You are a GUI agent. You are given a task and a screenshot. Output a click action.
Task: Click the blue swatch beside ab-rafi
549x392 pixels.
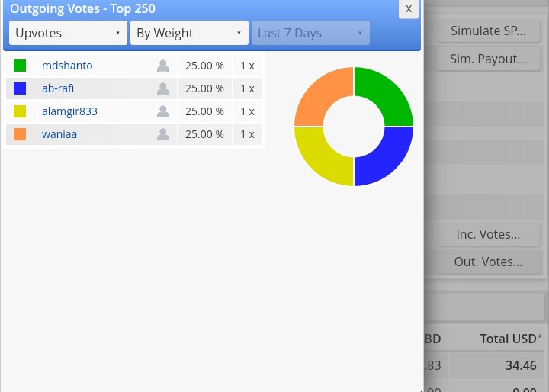point(20,88)
